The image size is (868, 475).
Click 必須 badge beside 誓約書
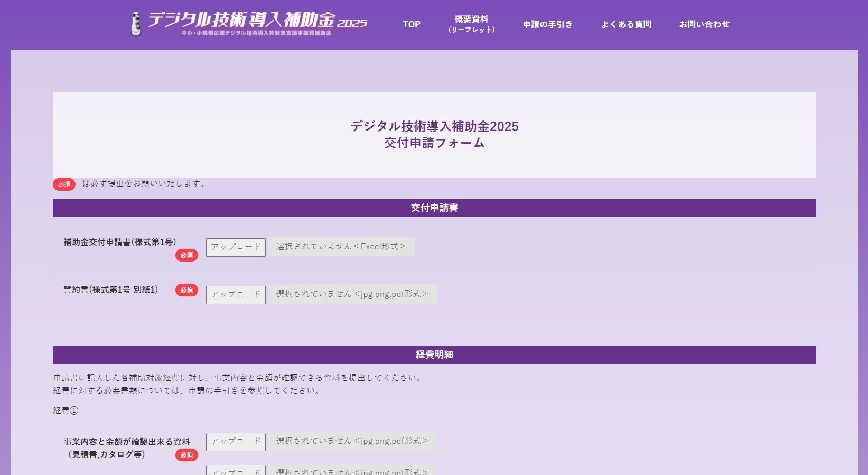pyautogui.click(x=186, y=290)
